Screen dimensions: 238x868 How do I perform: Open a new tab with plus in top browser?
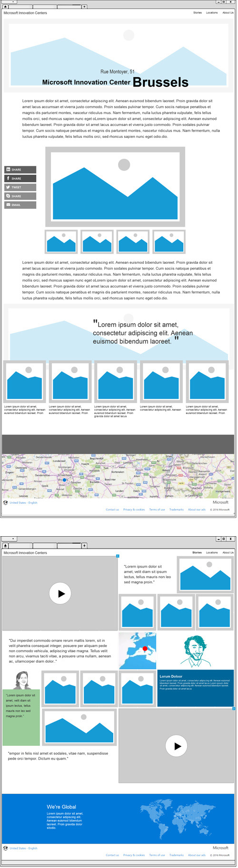(x=85, y=7)
